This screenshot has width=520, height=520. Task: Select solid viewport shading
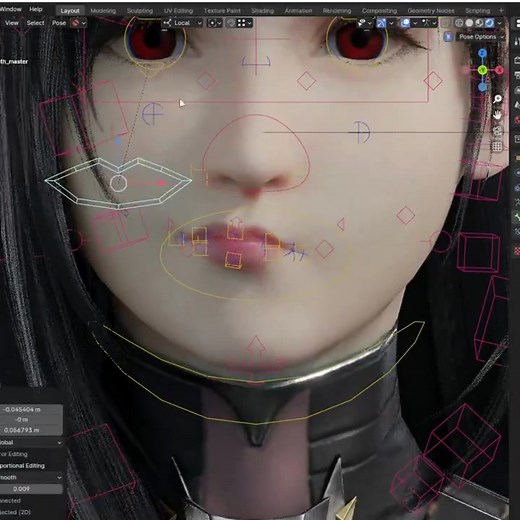469,23
